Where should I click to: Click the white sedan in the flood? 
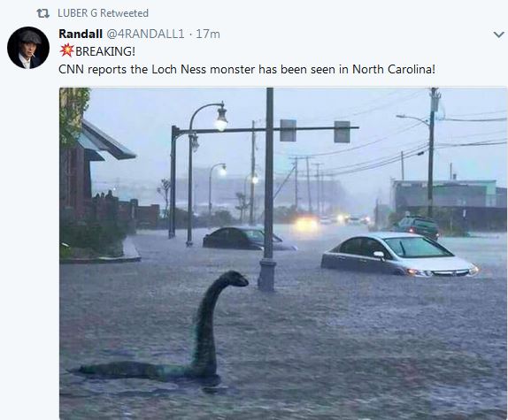point(399,255)
